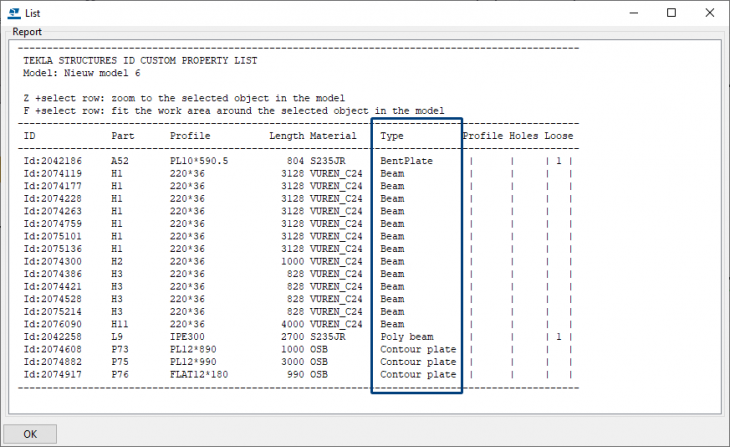The image size is (730, 447).
Task: Click the List window app icon
Action: coord(13,12)
